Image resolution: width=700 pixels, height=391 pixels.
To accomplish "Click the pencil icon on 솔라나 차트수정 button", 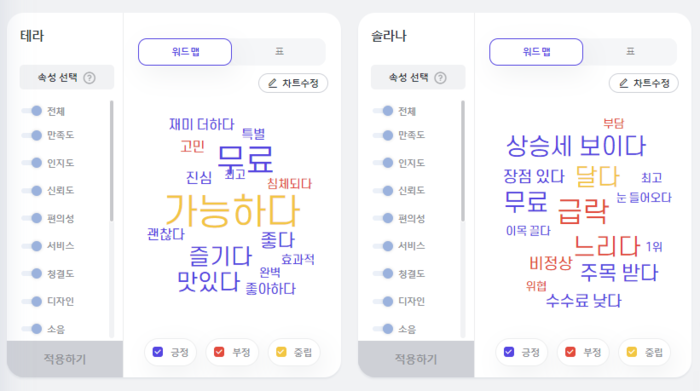I will [624, 83].
